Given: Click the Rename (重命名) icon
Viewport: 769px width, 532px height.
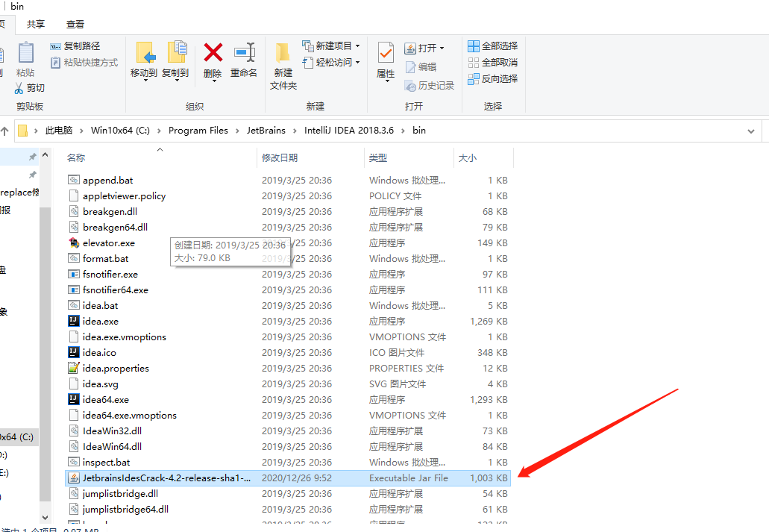Looking at the screenshot, I should click(x=245, y=52).
